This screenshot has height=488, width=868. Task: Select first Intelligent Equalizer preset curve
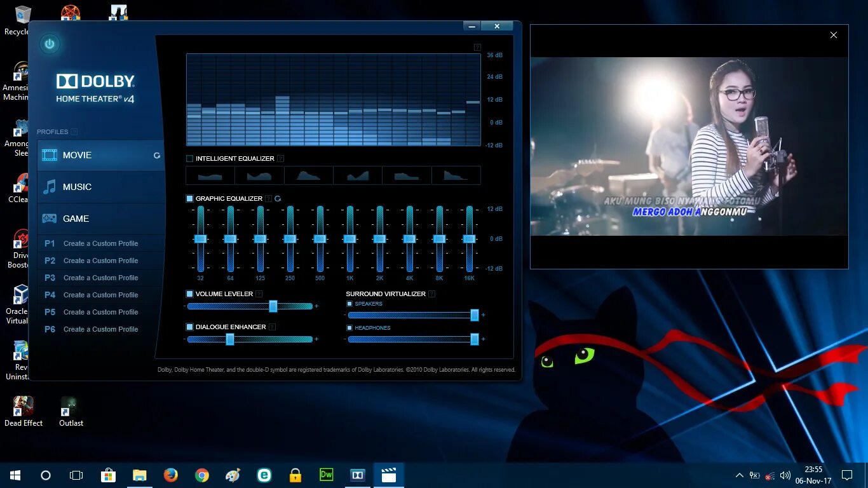[210, 175]
